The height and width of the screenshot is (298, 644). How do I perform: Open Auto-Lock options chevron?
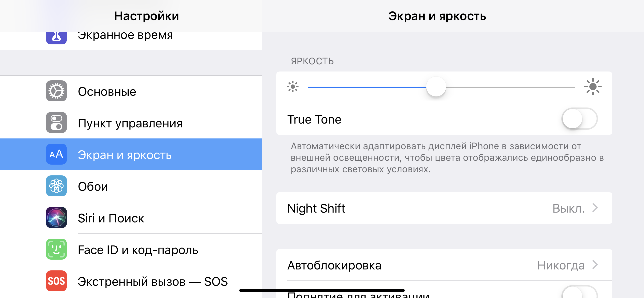coord(595,265)
